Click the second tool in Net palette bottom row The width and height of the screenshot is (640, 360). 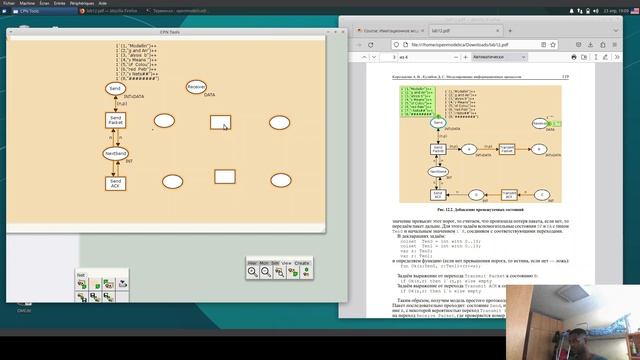coord(96,297)
